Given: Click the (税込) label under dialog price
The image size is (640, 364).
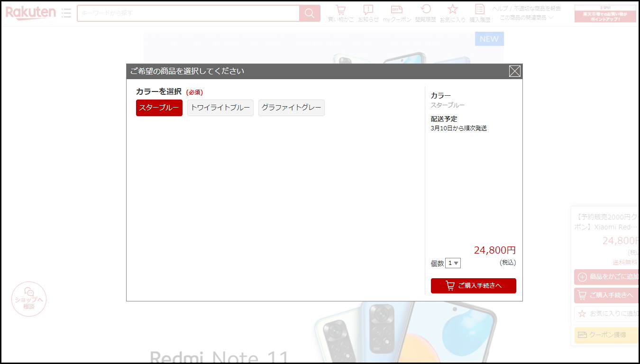Looking at the screenshot, I should pyautogui.click(x=508, y=263).
